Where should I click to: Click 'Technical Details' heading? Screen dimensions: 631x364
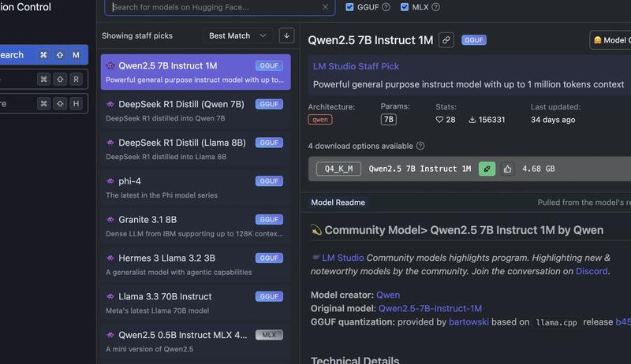[355, 359]
